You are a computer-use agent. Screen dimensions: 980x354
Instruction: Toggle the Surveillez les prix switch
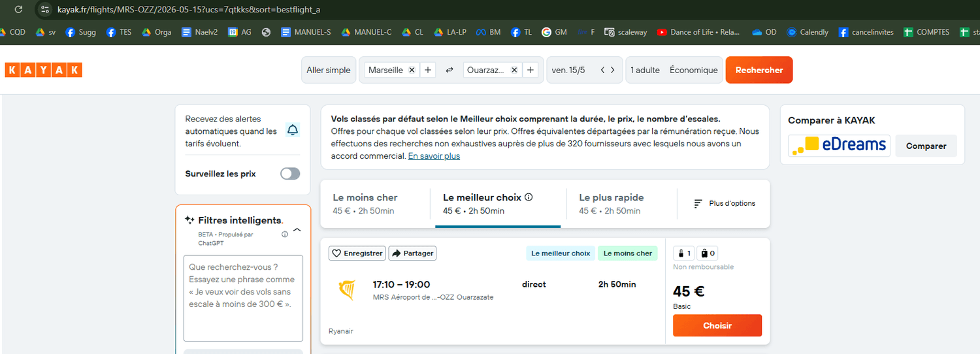[290, 174]
